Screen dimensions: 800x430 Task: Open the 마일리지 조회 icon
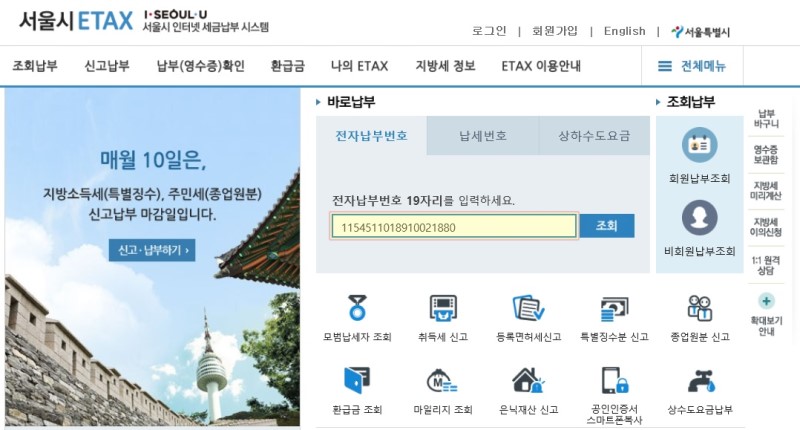tap(442, 381)
